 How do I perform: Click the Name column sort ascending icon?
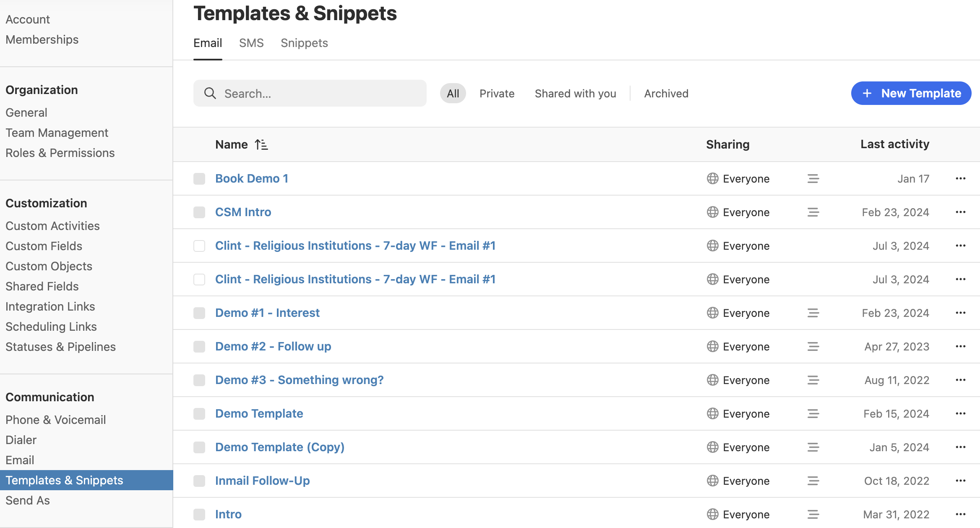click(261, 144)
